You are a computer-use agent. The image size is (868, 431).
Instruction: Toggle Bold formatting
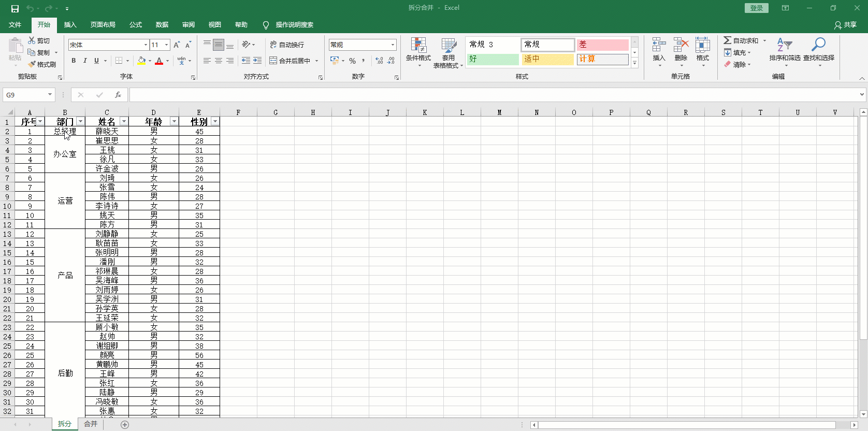pyautogui.click(x=74, y=61)
